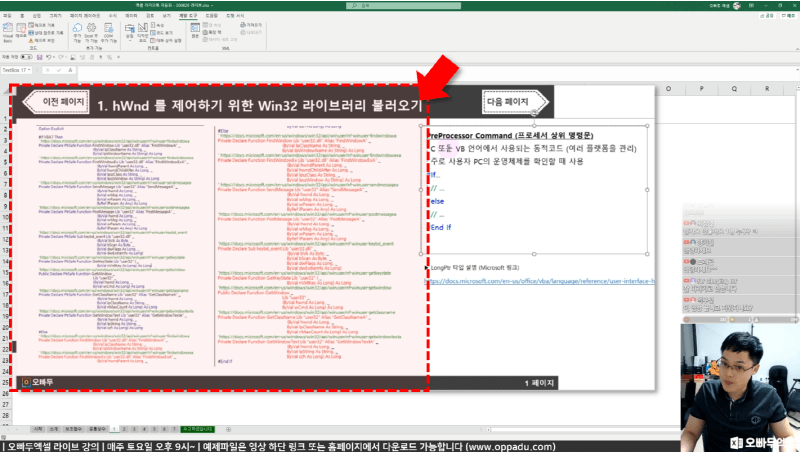The width and height of the screenshot is (800, 452).
Task: Click the rotation handle of the text box
Action: (x=534, y=113)
